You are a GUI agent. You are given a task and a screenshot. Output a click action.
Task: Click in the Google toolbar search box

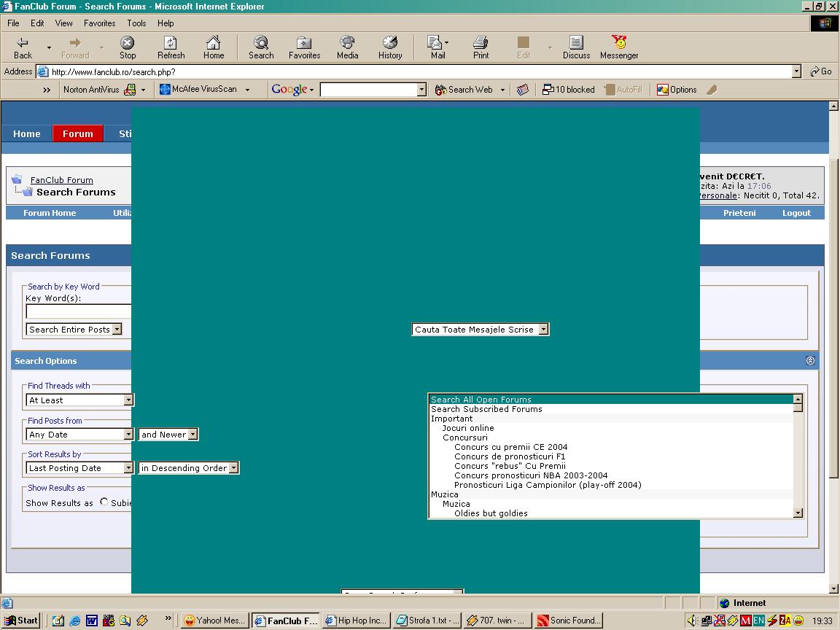point(368,90)
